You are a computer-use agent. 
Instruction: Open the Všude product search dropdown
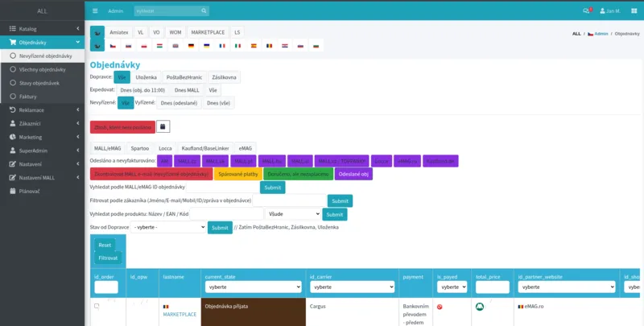click(293, 214)
